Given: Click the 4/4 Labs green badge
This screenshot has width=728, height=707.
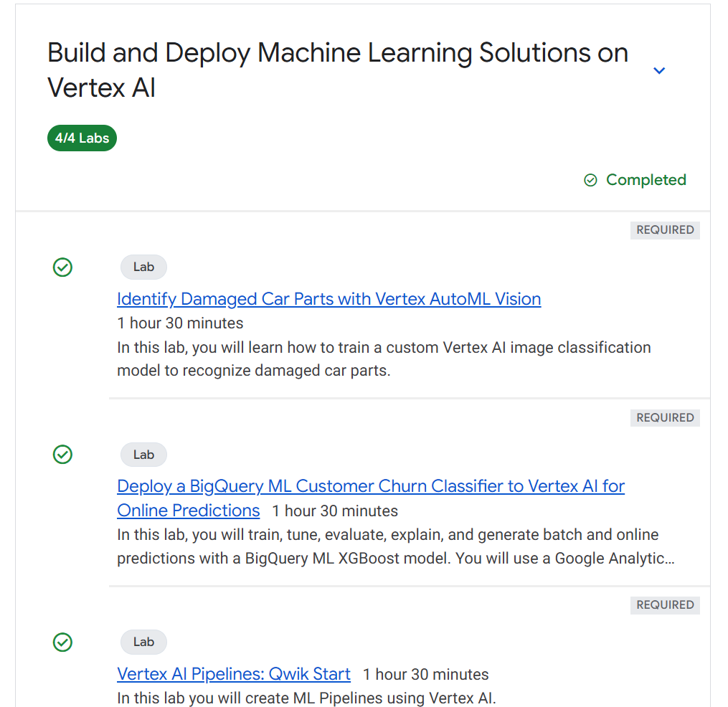Looking at the screenshot, I should click(x=82, y=138).
